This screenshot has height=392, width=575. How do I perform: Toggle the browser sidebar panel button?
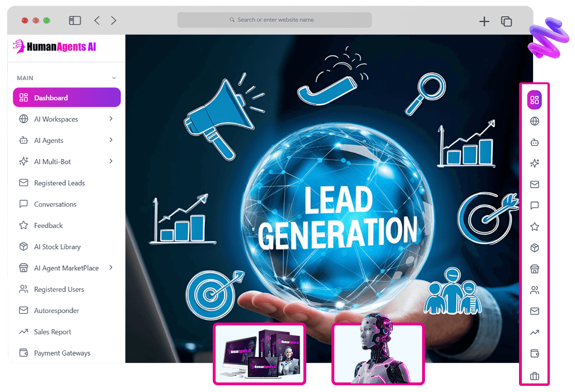coord(75,21)
